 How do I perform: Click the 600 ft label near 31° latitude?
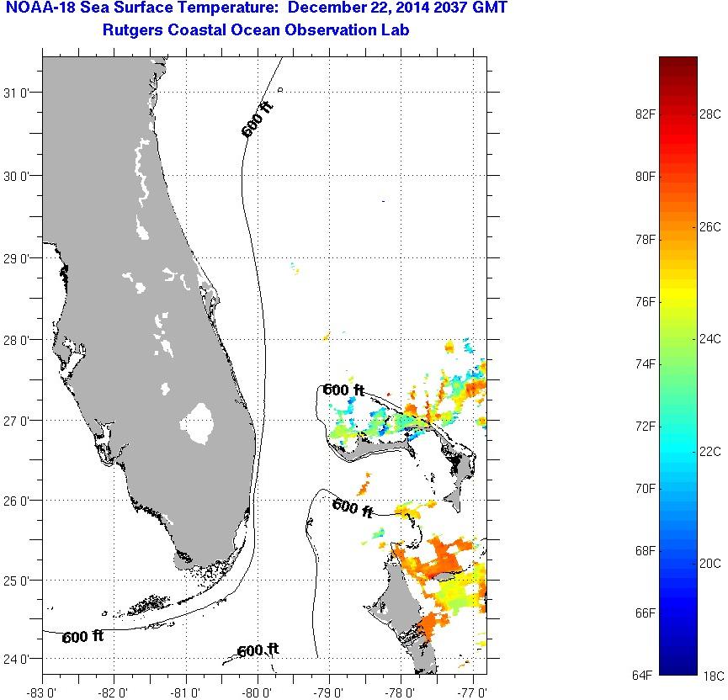click(x=257, y=120)
